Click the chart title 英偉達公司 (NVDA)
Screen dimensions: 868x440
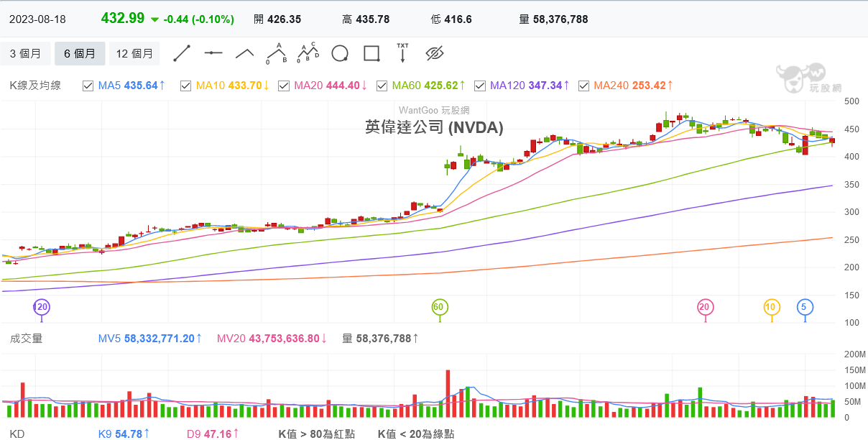coord(434,128)
